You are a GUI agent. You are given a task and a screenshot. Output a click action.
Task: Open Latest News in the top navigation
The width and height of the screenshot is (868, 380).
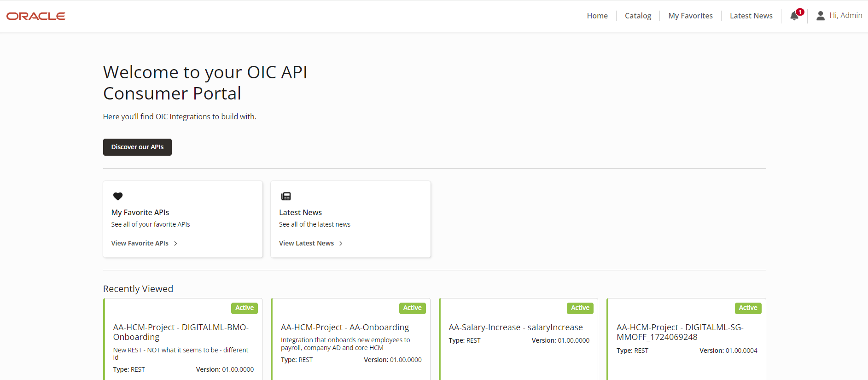click(751, 16)
